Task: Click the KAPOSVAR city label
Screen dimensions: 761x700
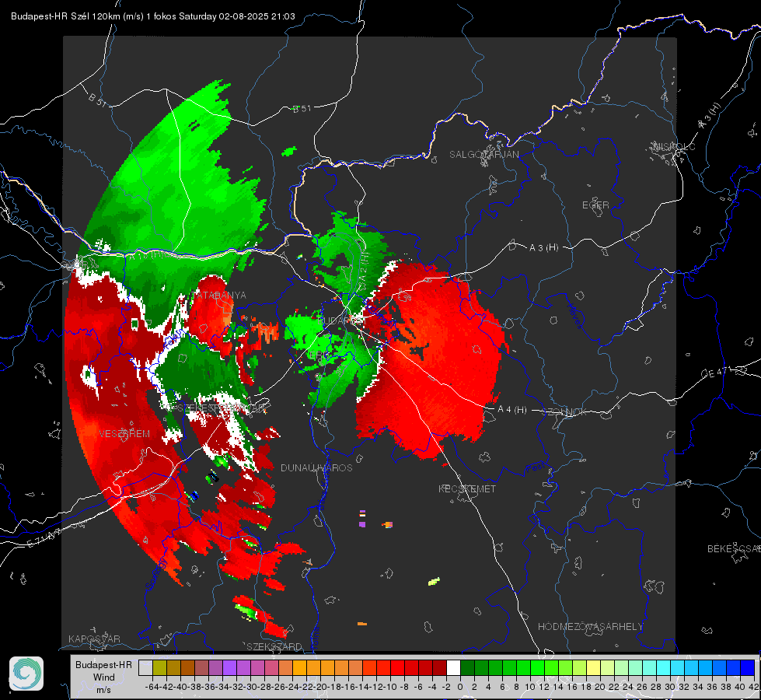Action: (x=94, y=639)
